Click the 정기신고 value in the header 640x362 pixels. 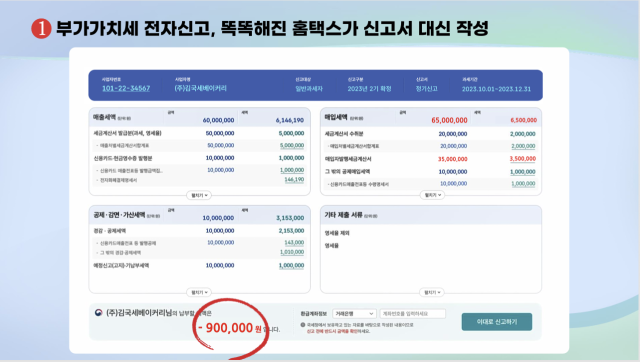pos(427,89)
